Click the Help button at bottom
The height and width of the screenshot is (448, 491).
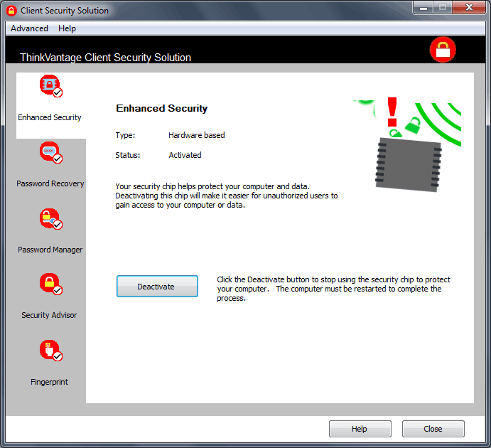(360, 429)
